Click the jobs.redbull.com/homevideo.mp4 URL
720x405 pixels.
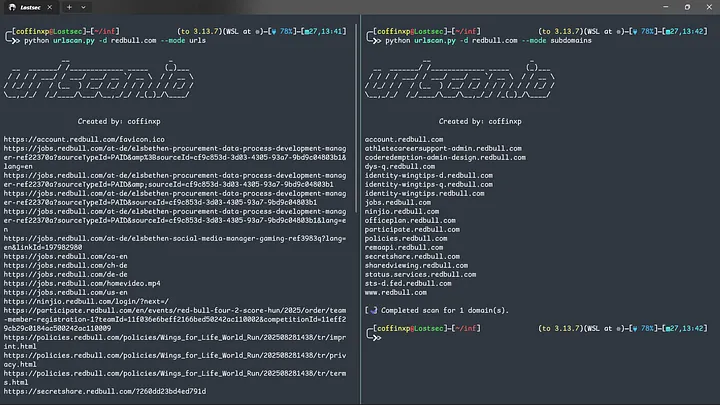82,283
